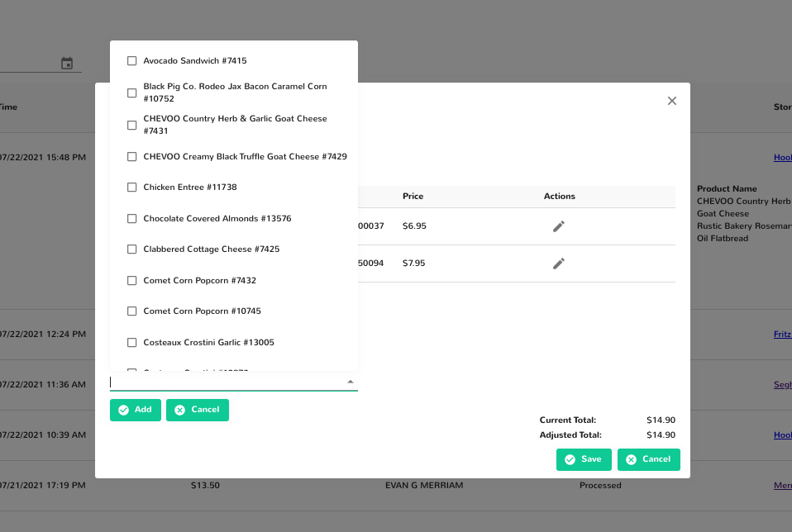
Task: Click the 07/21/2021 17:19 PM row time
Action: pyautogui.click(x=42, y=486)
